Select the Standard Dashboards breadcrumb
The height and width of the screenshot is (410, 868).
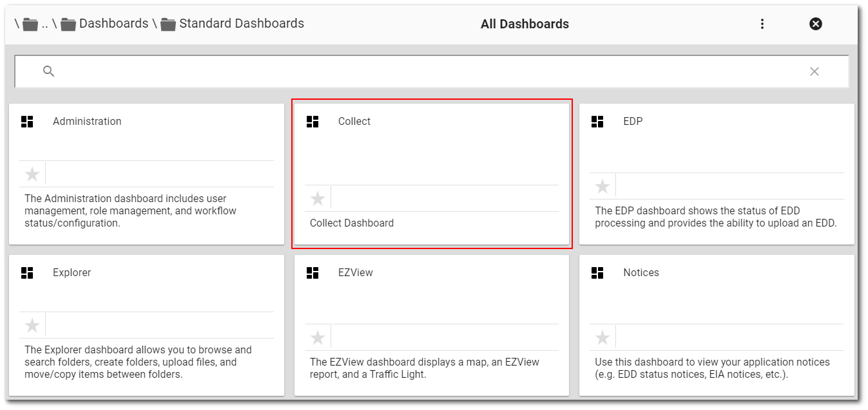(242, 23)
